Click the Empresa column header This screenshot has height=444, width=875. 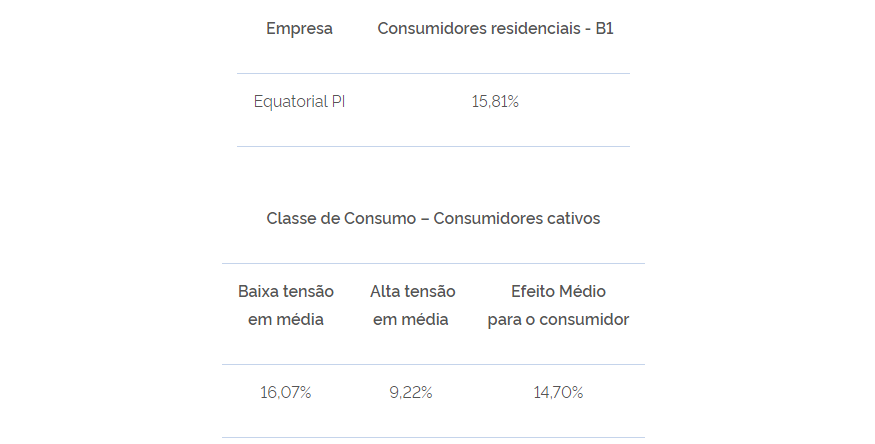pyautogui.click(x=299, y=28)
